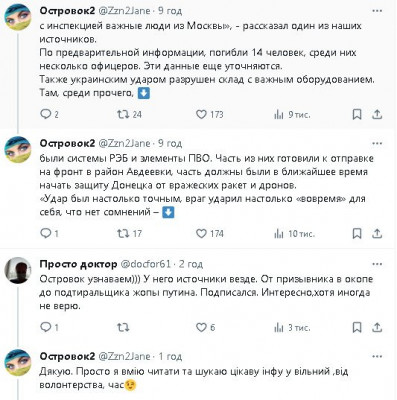View analytics showing 3 тис. views

(292, 328)
